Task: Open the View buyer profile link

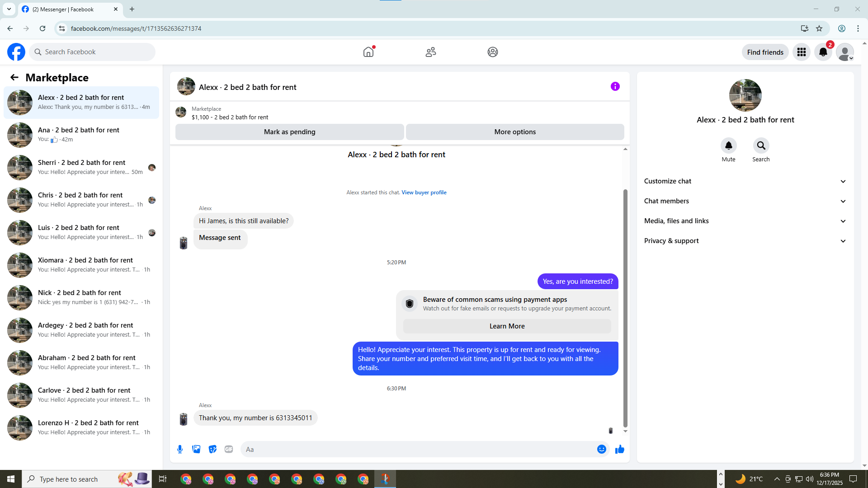Action: (424, 192)
